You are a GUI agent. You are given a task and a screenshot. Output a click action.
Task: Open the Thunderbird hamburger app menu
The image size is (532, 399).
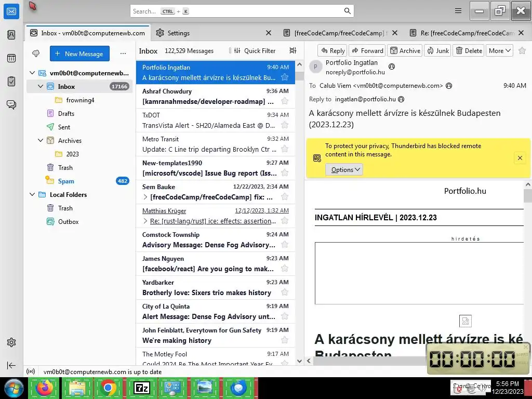point(458,11)
